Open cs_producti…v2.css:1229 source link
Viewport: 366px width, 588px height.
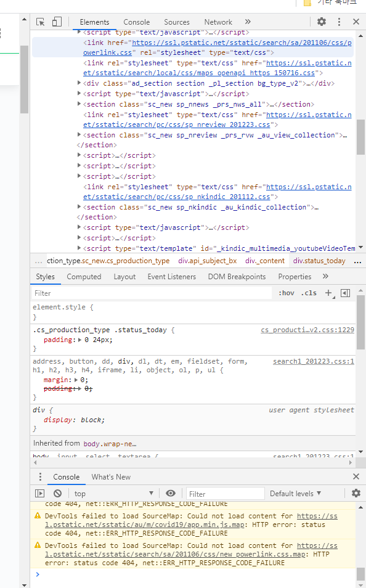[x=307, y=330]
